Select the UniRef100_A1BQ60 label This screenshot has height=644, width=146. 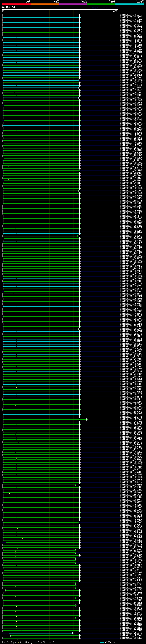pos(131,236)
